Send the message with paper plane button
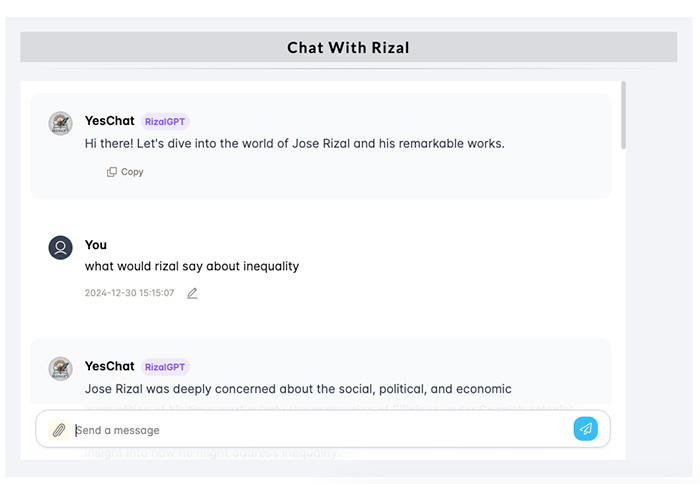 (x=585, y=429)
